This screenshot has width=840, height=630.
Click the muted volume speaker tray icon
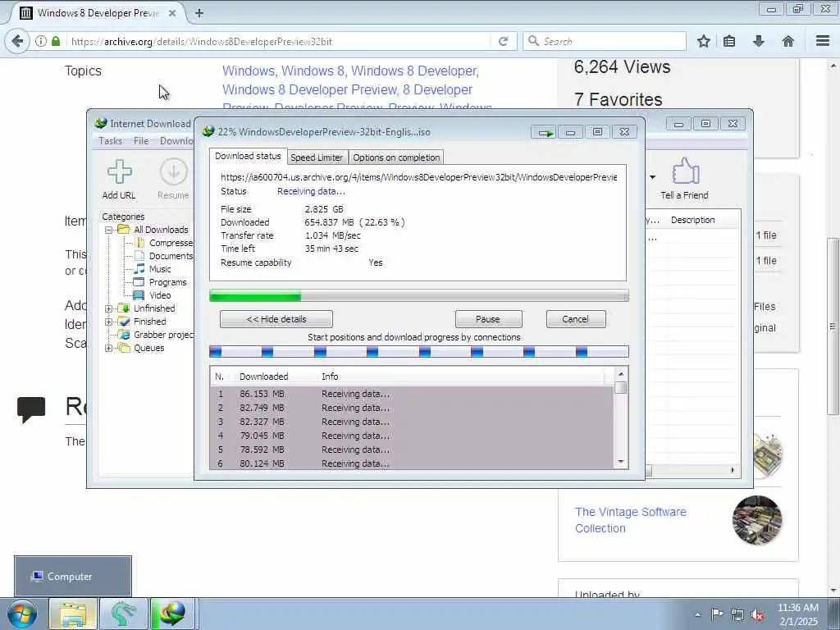point(757,614)
